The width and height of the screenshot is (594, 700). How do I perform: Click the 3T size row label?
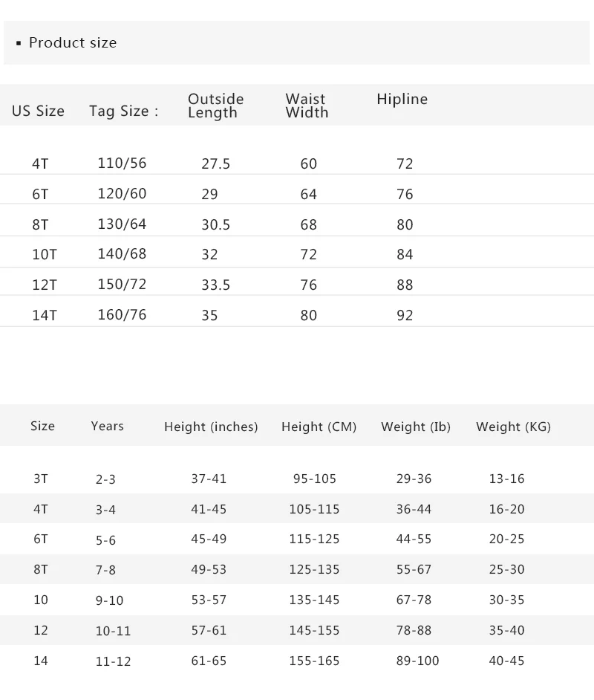pos(41,479)
